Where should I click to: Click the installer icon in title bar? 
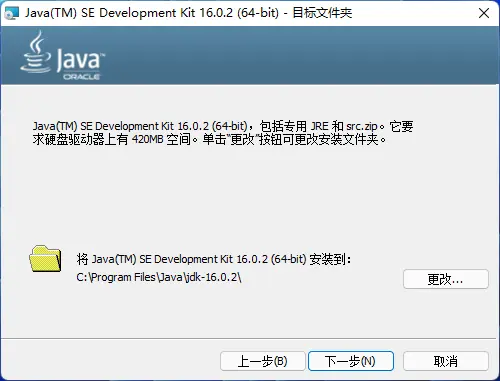click(x=12, y=13)
